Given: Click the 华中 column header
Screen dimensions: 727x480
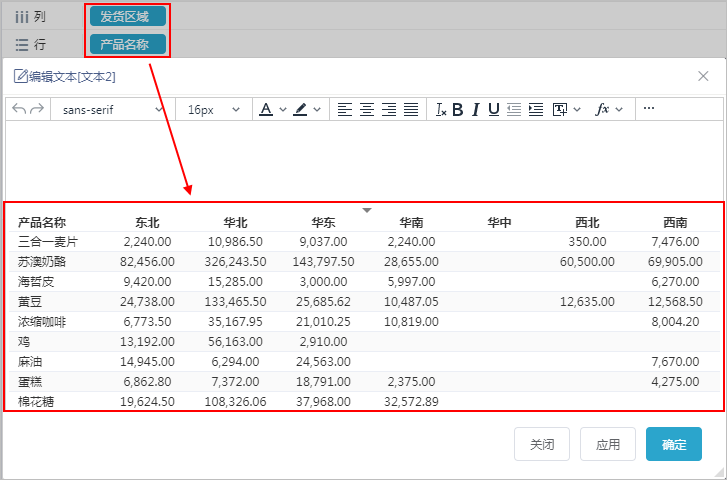Looking at the screenshot, I should pos(499,223).
